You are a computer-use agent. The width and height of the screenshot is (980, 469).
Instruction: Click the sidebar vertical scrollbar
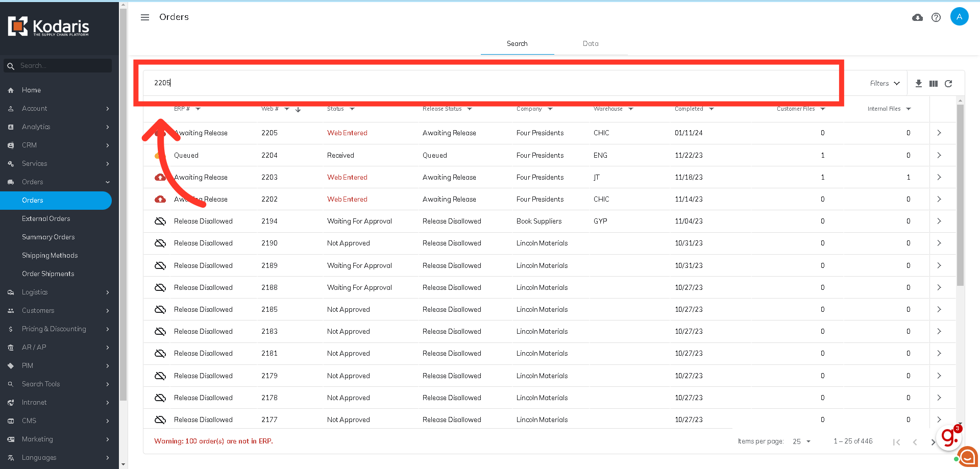click(x=123, y=204)
